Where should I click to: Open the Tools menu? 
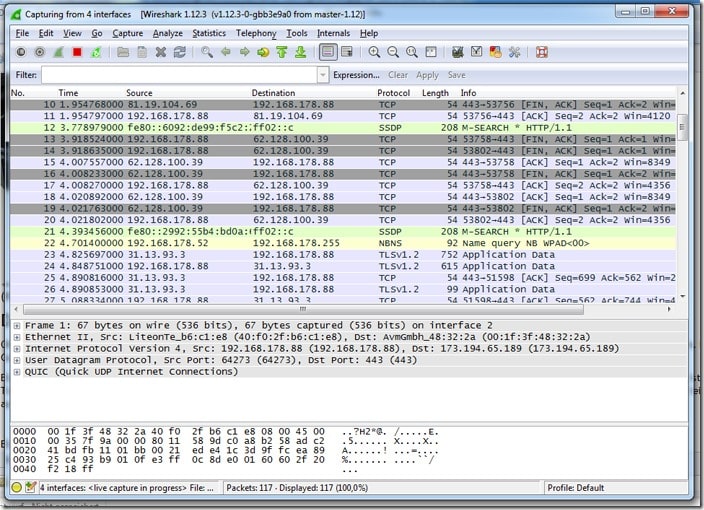(x=297, y=33)
